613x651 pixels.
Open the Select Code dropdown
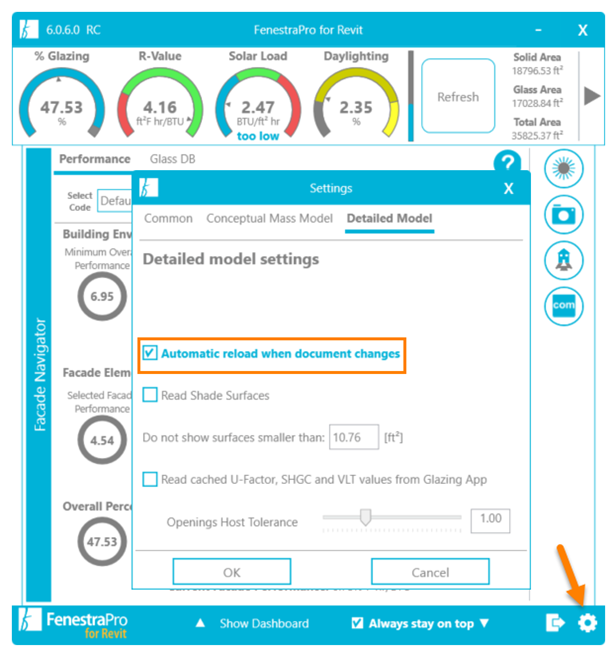pos(115,201)
